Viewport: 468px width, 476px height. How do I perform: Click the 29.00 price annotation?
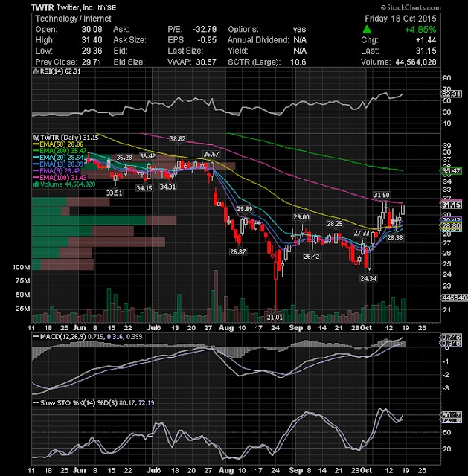point(301,217)
